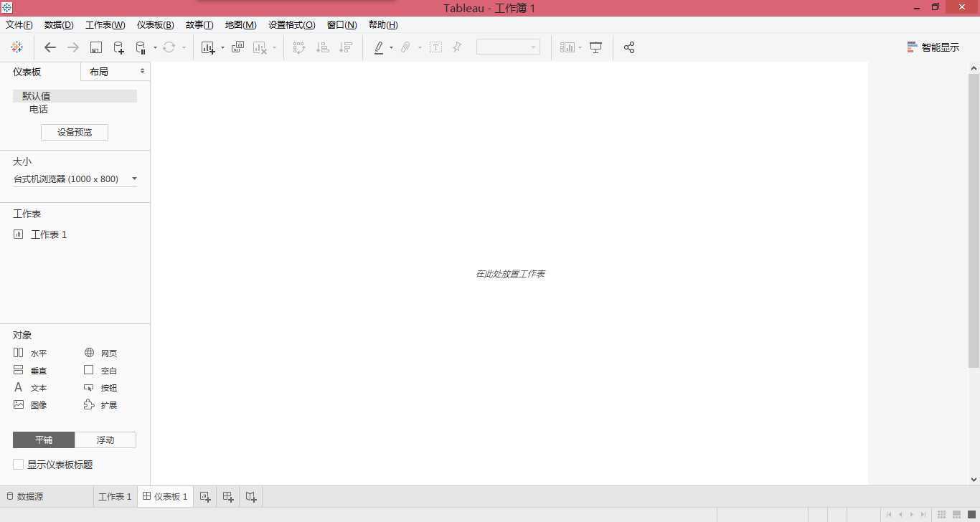This screenshot has height=522, width=980.
Task: Open group members dropdown arrow
Action: point(420,48)
